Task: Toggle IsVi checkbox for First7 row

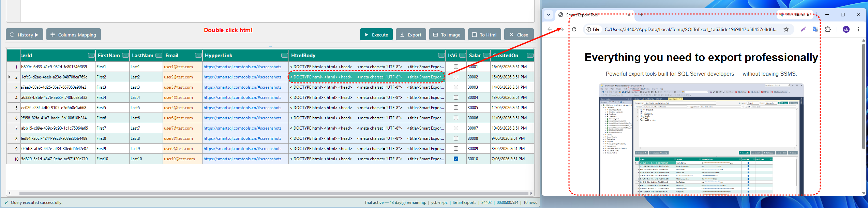Action: point(456,128)
